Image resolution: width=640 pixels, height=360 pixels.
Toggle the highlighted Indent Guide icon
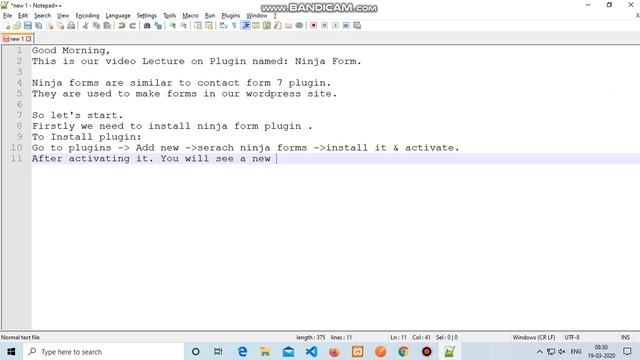point(246,26)
